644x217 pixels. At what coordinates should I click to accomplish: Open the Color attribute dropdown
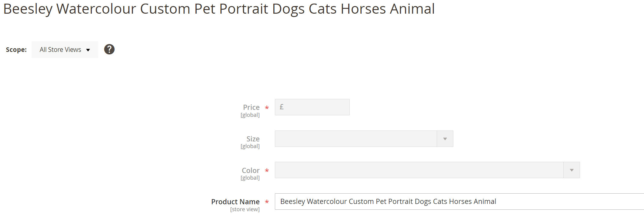(x=418, y=170)
